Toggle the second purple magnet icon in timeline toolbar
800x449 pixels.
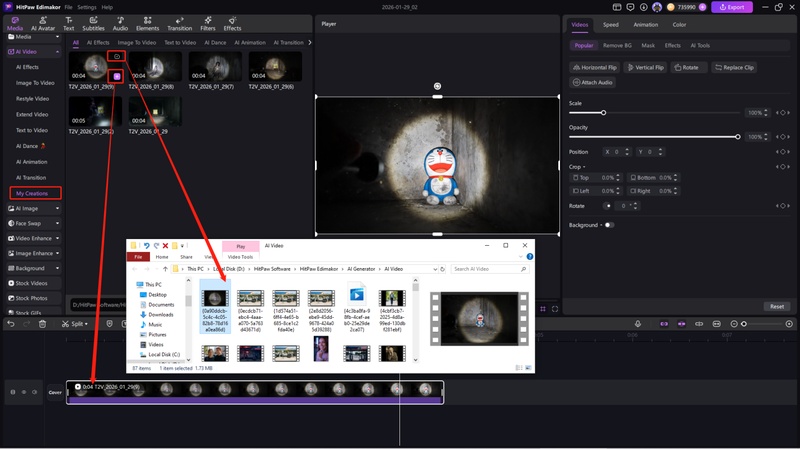tap(681, 324)
